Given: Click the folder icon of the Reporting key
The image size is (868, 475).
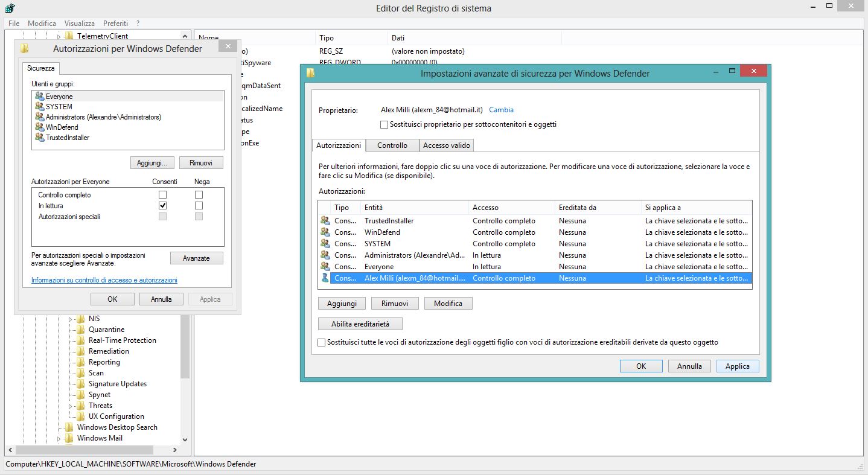Looking at the screenshot, I should point(81,362).
